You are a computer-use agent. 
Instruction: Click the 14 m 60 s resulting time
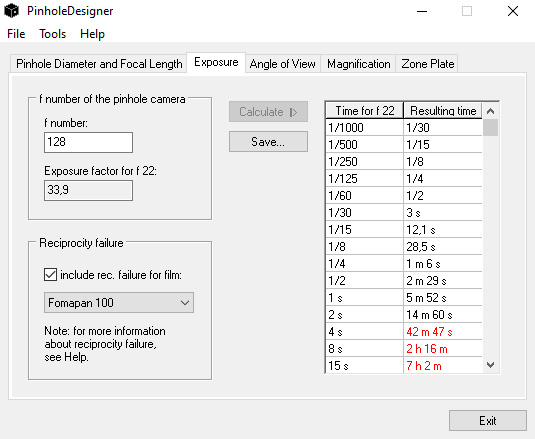click(x=443, y=315)
